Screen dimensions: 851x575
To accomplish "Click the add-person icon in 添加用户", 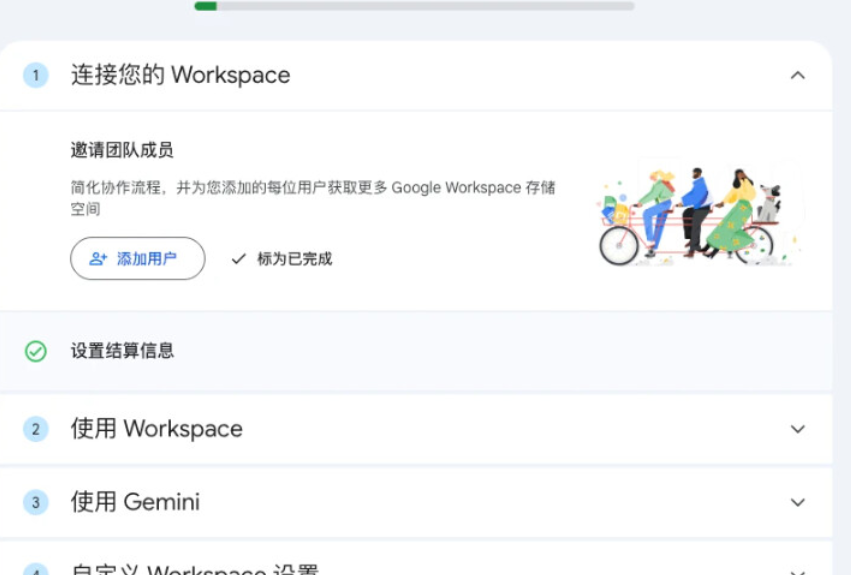I will 98,259.
